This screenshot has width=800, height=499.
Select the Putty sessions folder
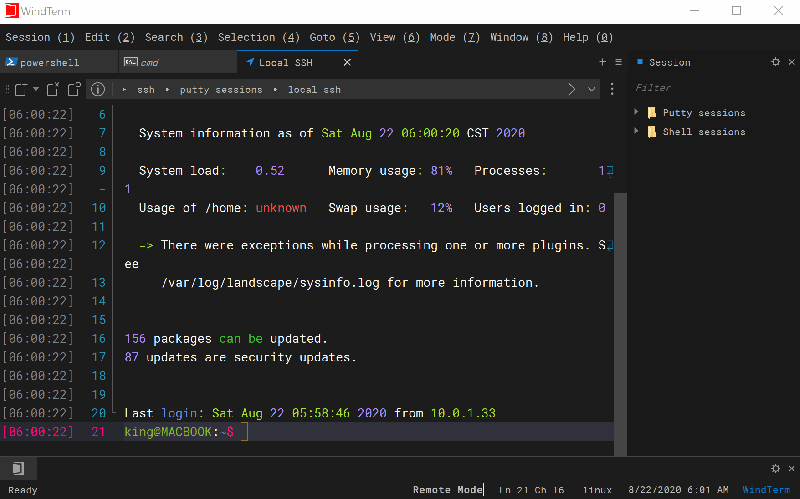[704, 113]
